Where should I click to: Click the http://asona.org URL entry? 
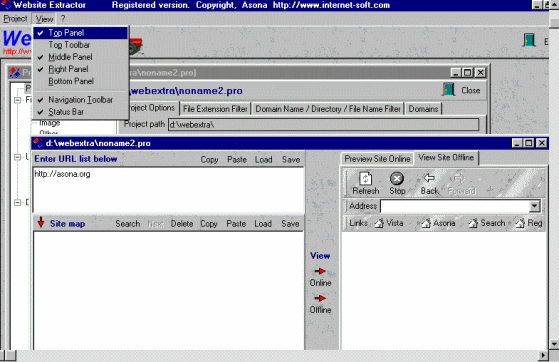(62, 174)
